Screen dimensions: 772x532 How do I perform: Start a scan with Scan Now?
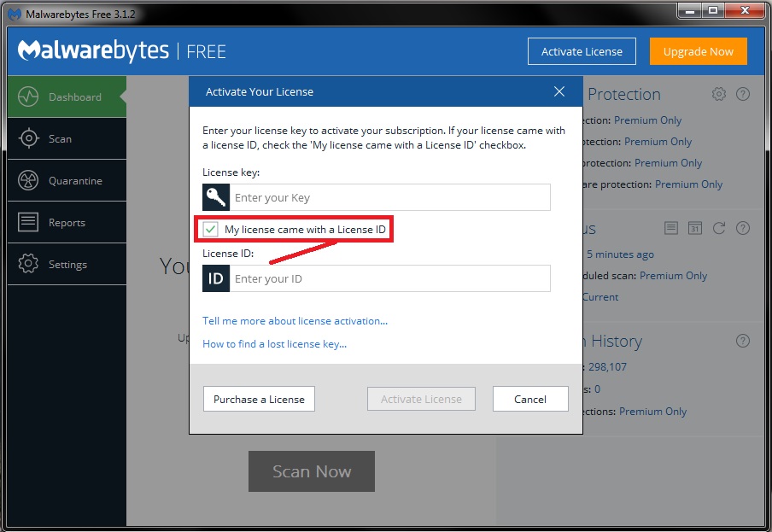(x=312, y=471)
